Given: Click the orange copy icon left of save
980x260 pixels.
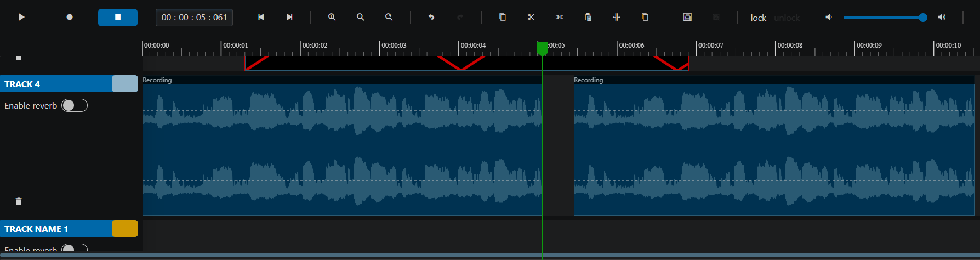Looking at the screenshot, I should click(x=645, y=17).
